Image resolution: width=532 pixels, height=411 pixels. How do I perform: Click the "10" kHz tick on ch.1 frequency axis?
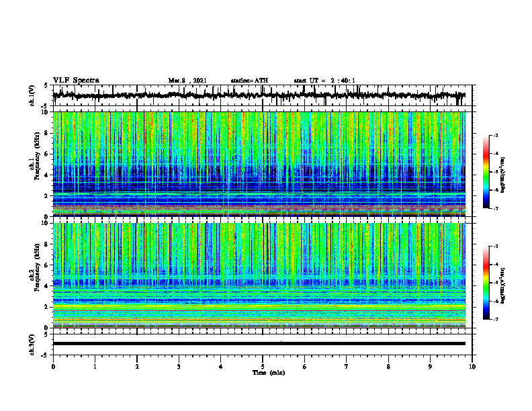click(46, 112)
